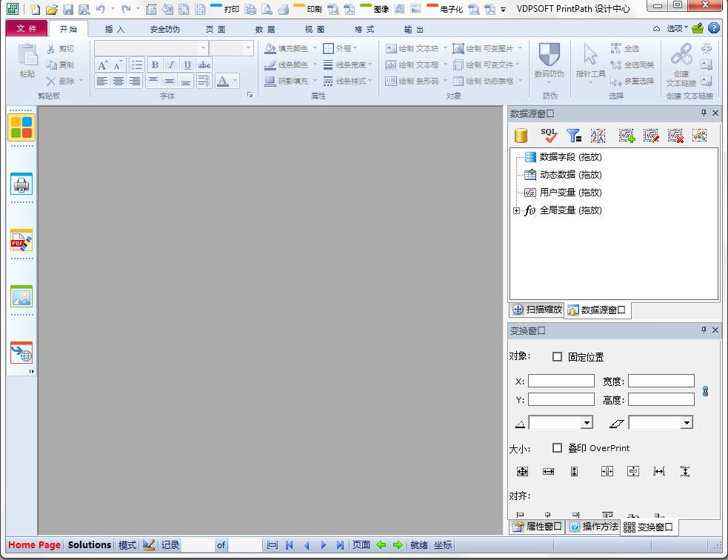Click the gold database cylinder icon
The width and height of the screenshot is (728, 560).
[x=521, y=136]
